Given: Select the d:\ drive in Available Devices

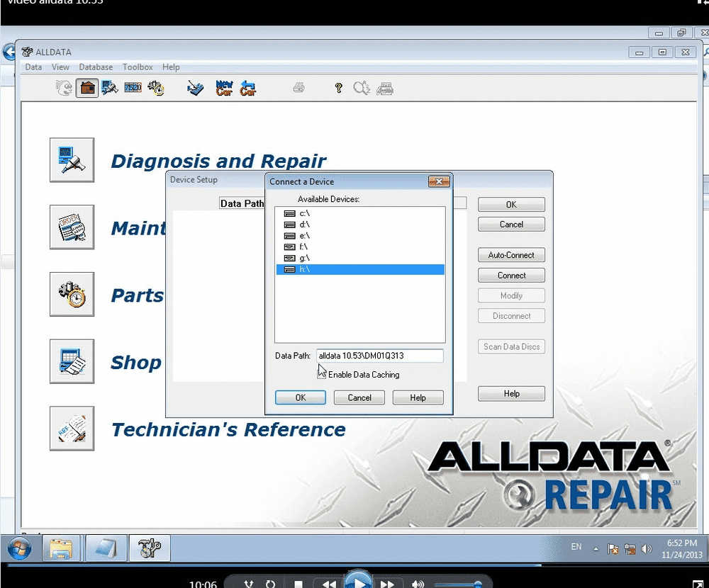Looking at the screenshot, I should point(360,224).
